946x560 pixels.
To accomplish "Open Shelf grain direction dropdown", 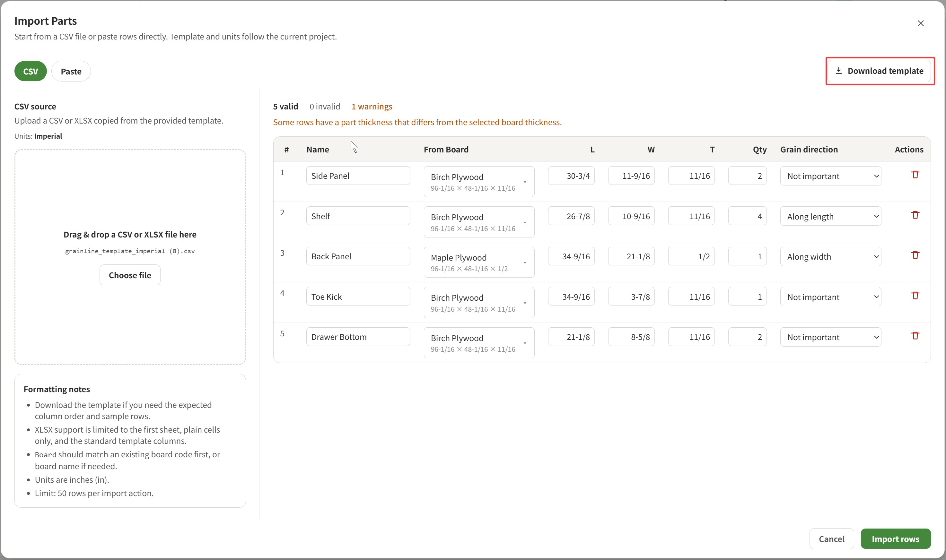I will 830,217.
